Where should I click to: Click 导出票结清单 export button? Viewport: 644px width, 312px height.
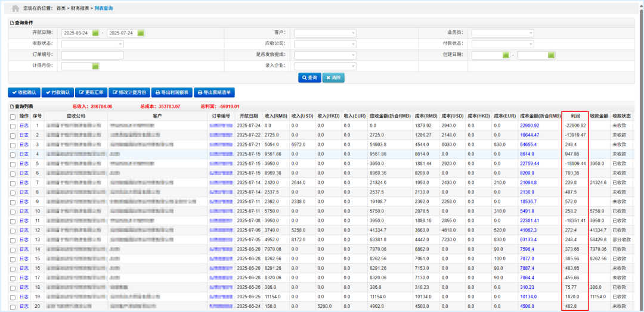coord(214,92)
